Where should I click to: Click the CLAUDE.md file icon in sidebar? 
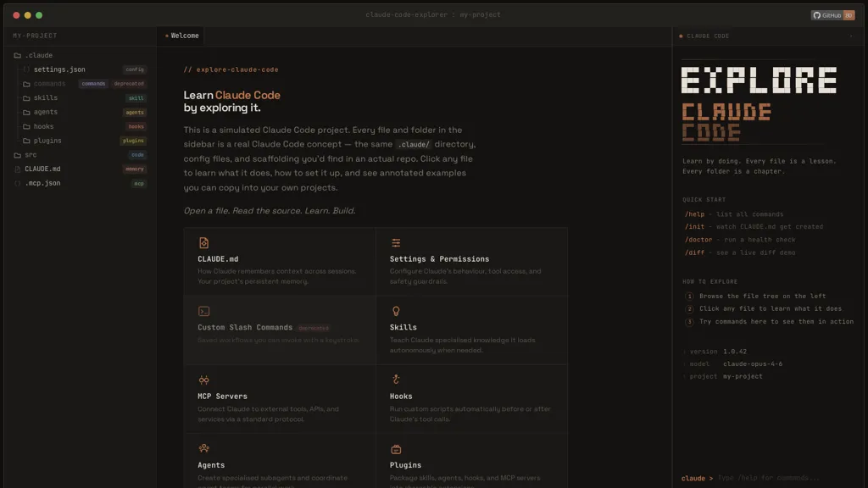[18, 169]
